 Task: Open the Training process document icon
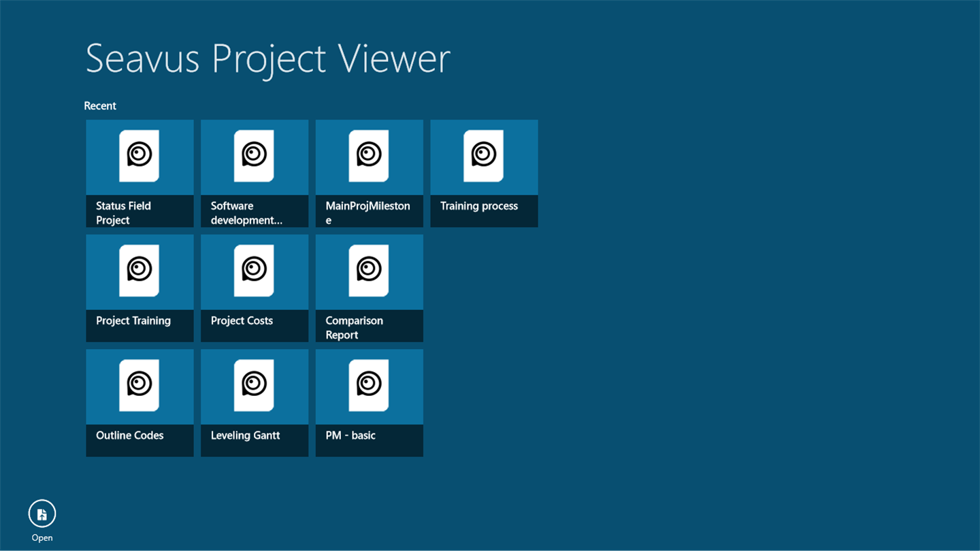(484, 156)
